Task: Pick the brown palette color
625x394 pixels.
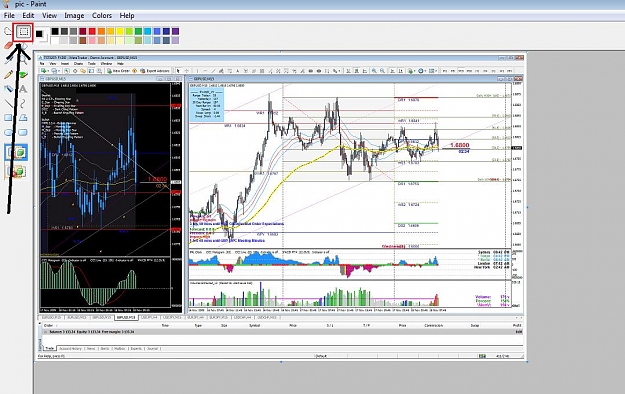Action: tap(83, 40)
